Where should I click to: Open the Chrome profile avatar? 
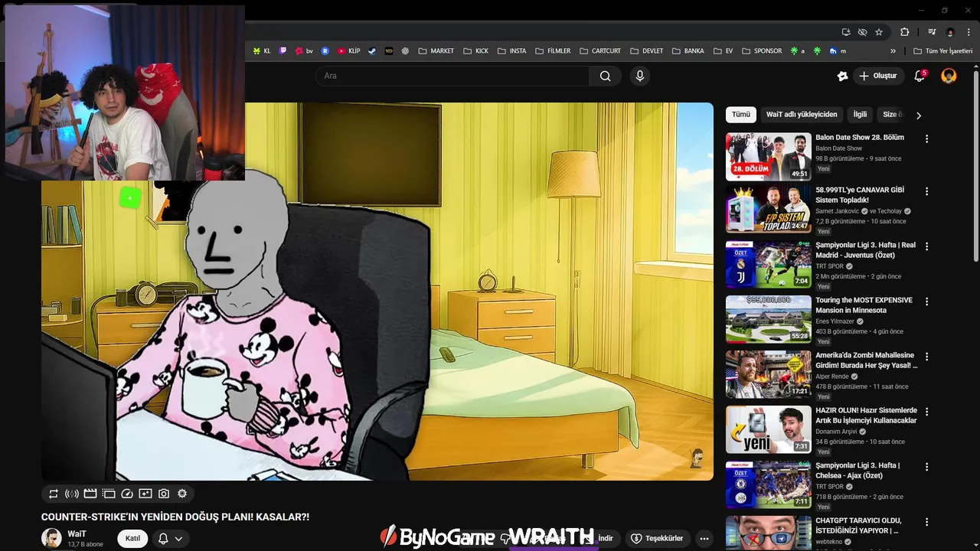[950, 32]
